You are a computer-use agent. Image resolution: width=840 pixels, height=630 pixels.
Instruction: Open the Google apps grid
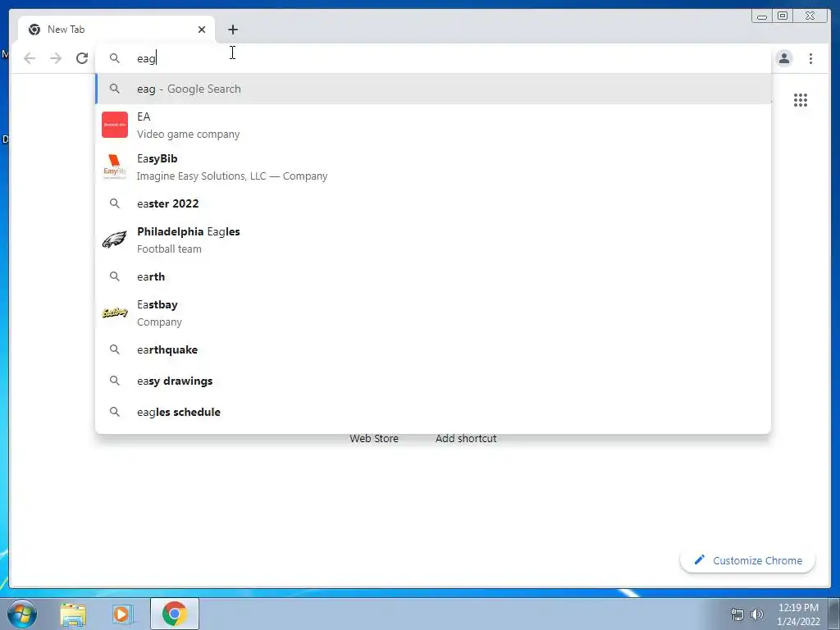click(801, 100)
